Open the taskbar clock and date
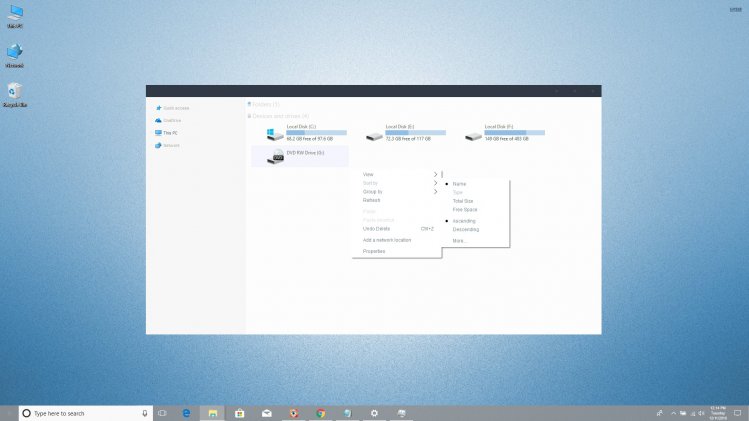This screenshot has height=421, width=749. point(718,413)
